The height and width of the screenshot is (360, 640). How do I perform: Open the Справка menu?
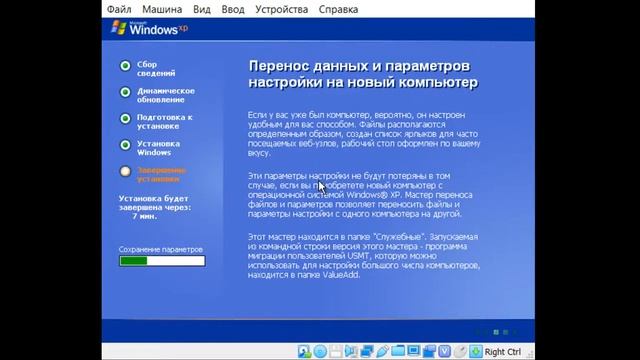(x=338, y=9)
